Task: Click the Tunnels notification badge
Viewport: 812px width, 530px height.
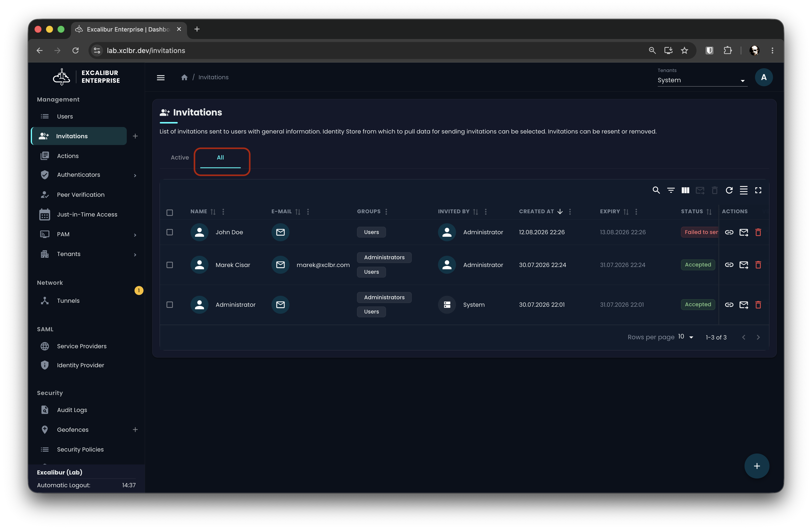Action: pos(138,290)
